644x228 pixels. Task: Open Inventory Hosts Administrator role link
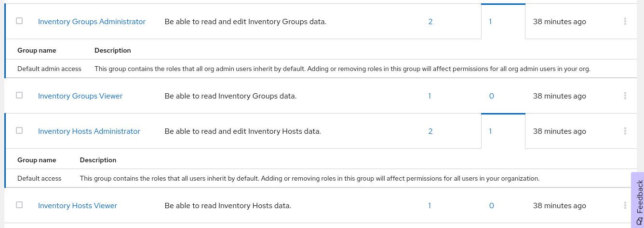point(89,131)
